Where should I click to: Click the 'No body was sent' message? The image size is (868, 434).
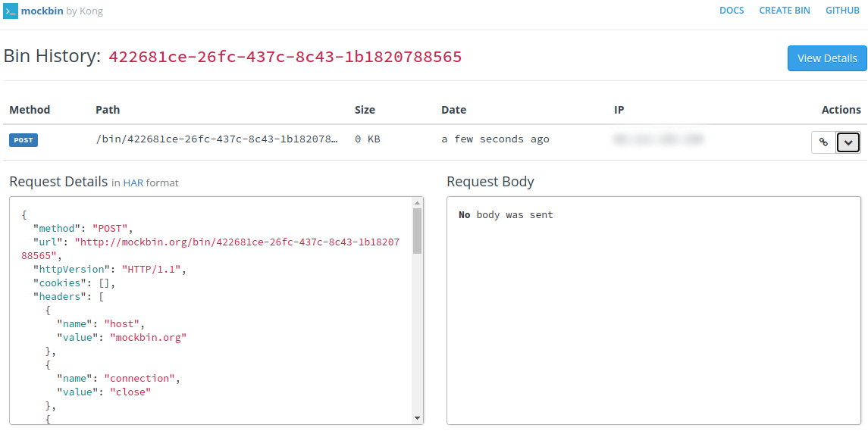coord(506,214)
